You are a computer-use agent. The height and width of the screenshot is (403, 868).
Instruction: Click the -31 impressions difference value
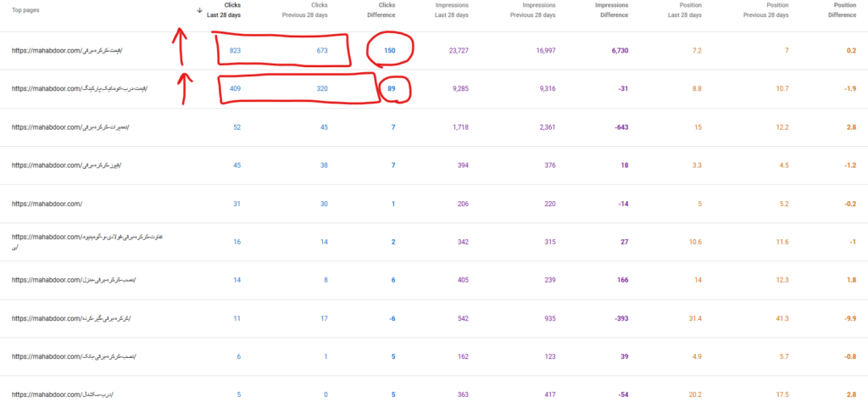[623, 89]
